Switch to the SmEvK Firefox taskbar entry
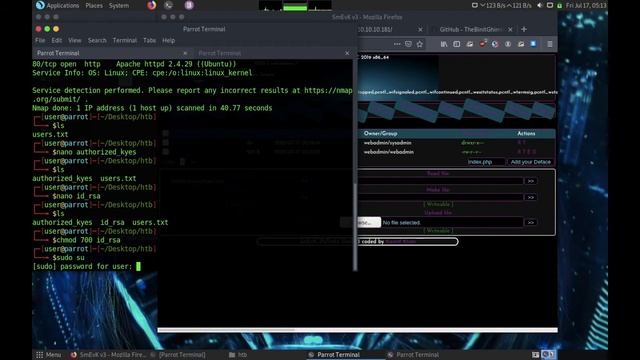This screenshot has height=360, width=640. 108,355
